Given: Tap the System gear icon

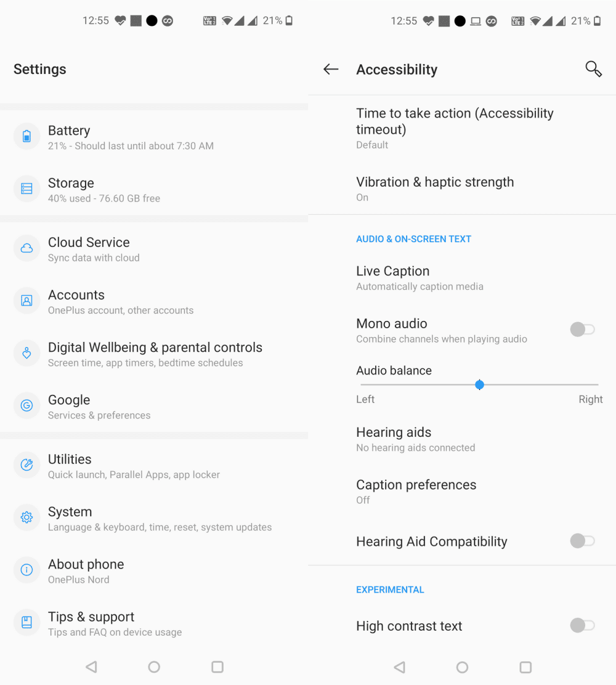Looking at the screenshot, I should pos(26,517).
